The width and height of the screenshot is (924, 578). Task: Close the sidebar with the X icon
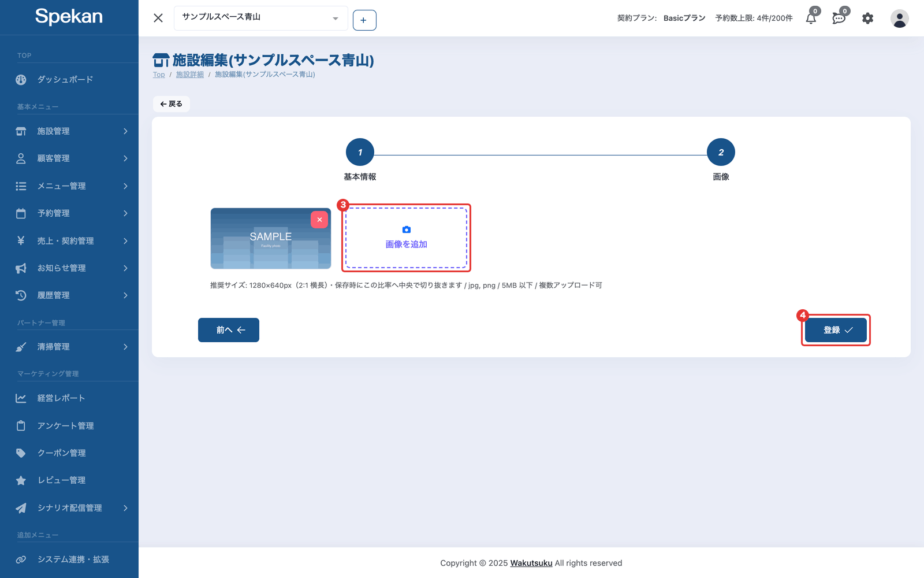(x=158, y=18)
